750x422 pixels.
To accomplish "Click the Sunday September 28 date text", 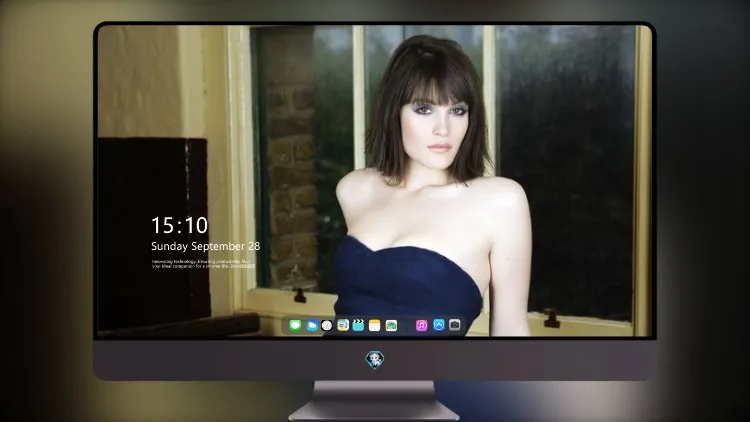I will (x=206, y=246).
